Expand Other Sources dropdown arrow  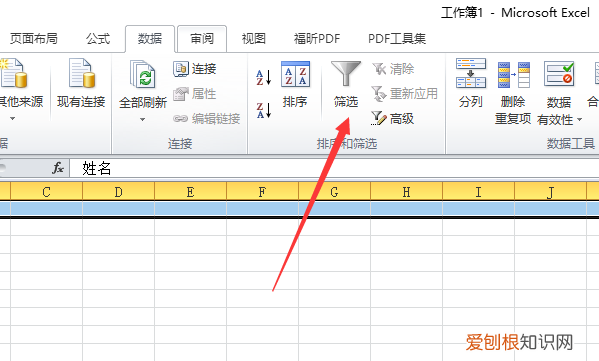(13, 118)
